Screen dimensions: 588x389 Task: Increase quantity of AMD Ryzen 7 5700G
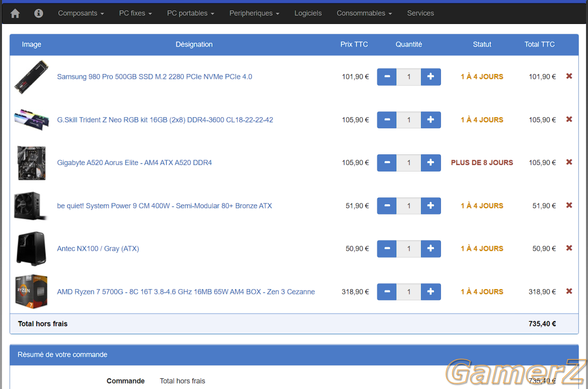click(x=431, y=292)
